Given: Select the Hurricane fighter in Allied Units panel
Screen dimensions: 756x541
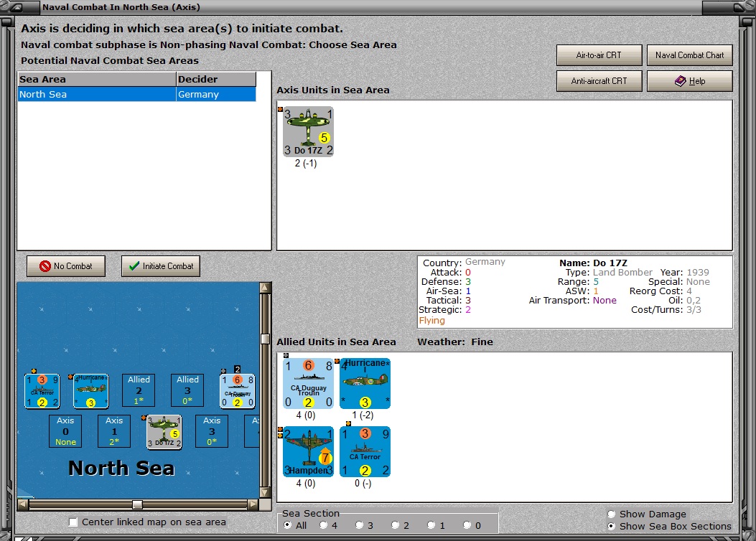Looking at the screenshot, I should pyautogui.click(x=365, y=383).
